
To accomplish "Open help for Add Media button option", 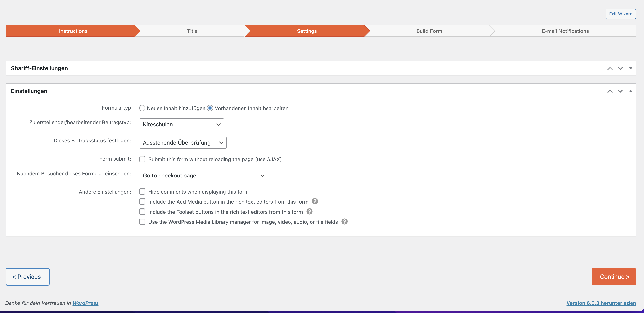I will [x=315, y=201].
